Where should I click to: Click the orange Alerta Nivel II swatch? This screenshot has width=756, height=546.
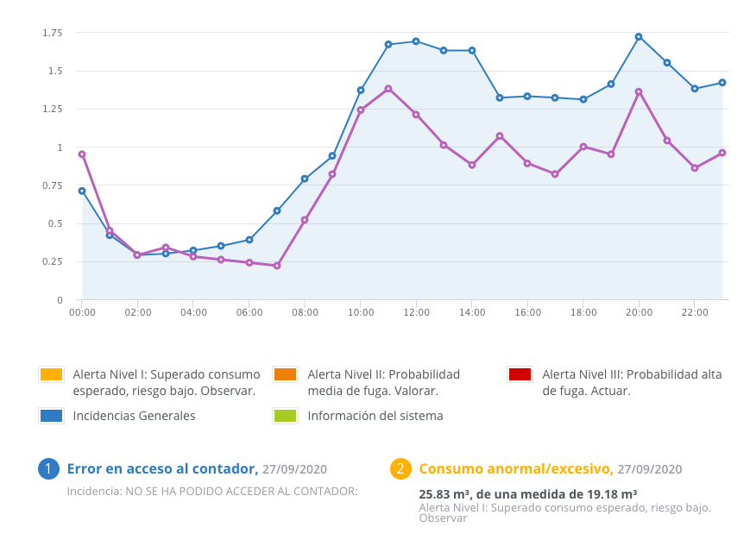(x=286, y=374)
